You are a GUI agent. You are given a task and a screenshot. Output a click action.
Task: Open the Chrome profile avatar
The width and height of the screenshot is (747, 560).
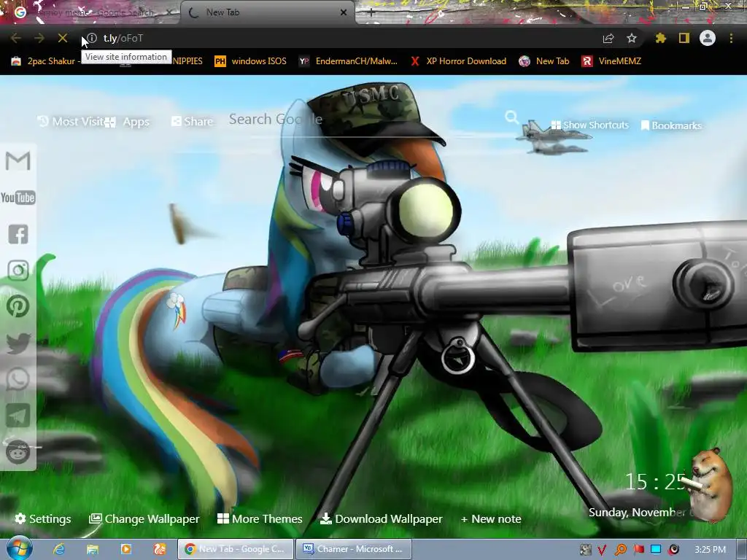(708, 38)
